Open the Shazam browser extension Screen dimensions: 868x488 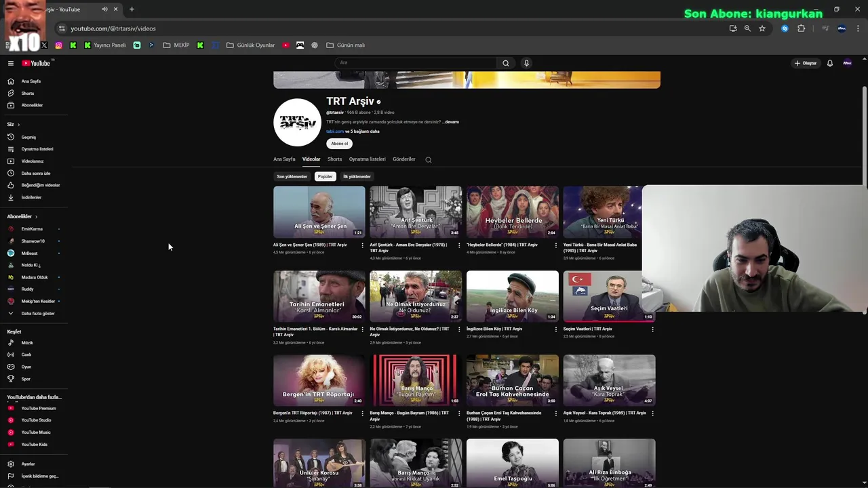click(x=785, y=28)
